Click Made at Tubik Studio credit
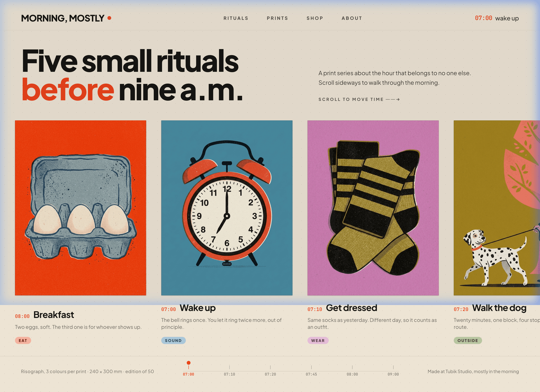The height and width of the screenshot is (392, 540). (x=473, y=371)
